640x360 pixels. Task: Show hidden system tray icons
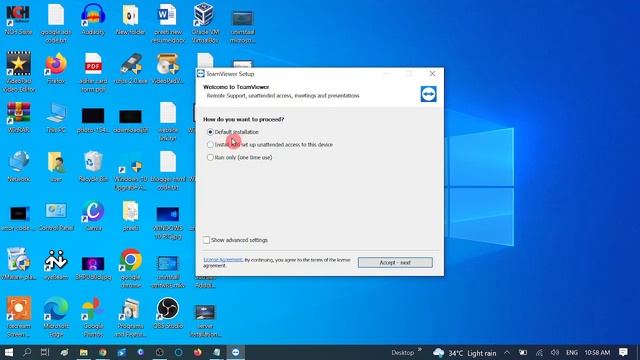[507, 353]
